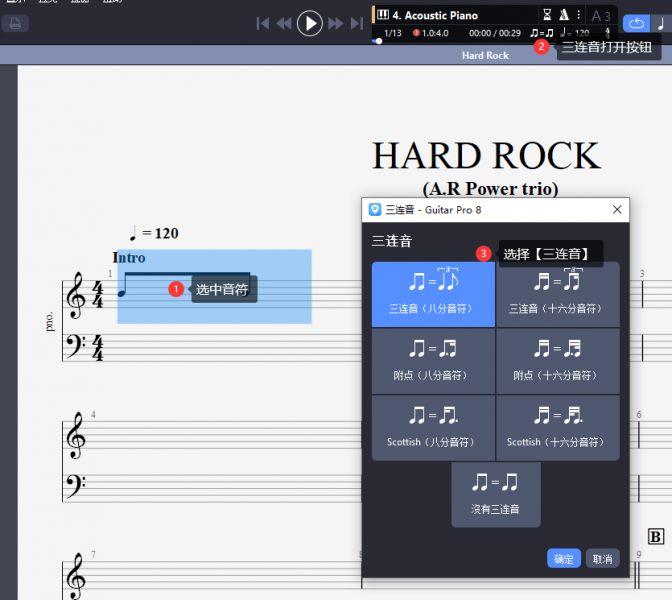Choose 附点（八分音符）dotted feel
Image resolution: width=672 pixels, height=600 pixels.
pyautogui.click(x=433, y=361)
